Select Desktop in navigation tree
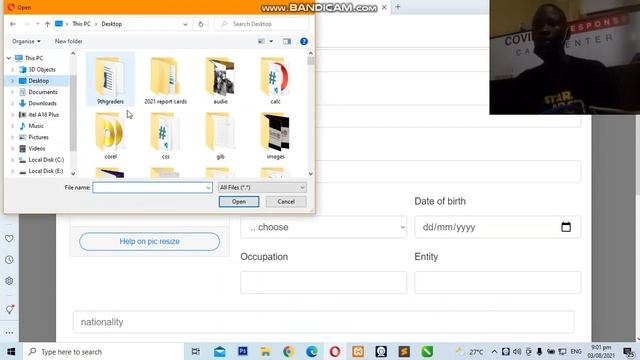This screenshot has width=640, height=360. pos(38,81)
